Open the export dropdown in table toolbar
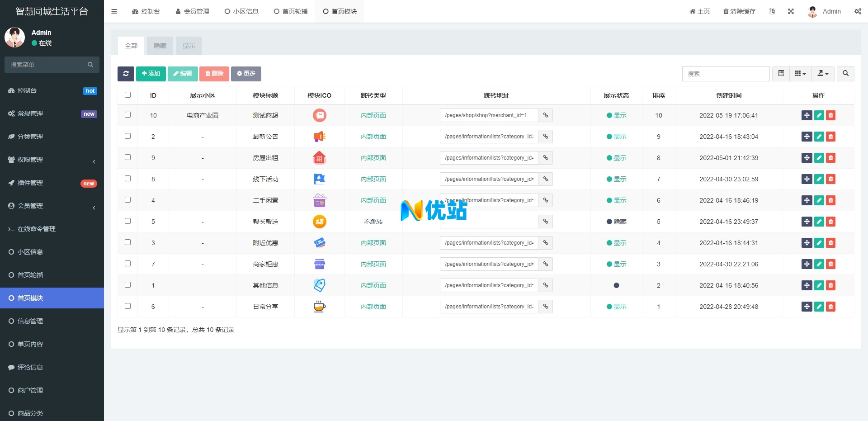Image resolution: width=868 pixels, height=421 pixels. [x=823, y=74]
